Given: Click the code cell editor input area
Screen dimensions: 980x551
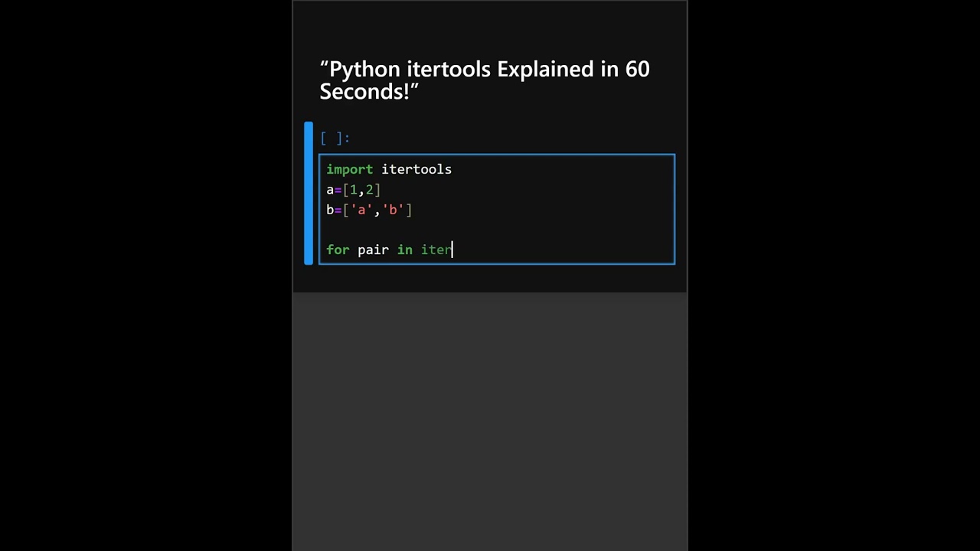Looking at the screenshot, I should pos(497,210).
